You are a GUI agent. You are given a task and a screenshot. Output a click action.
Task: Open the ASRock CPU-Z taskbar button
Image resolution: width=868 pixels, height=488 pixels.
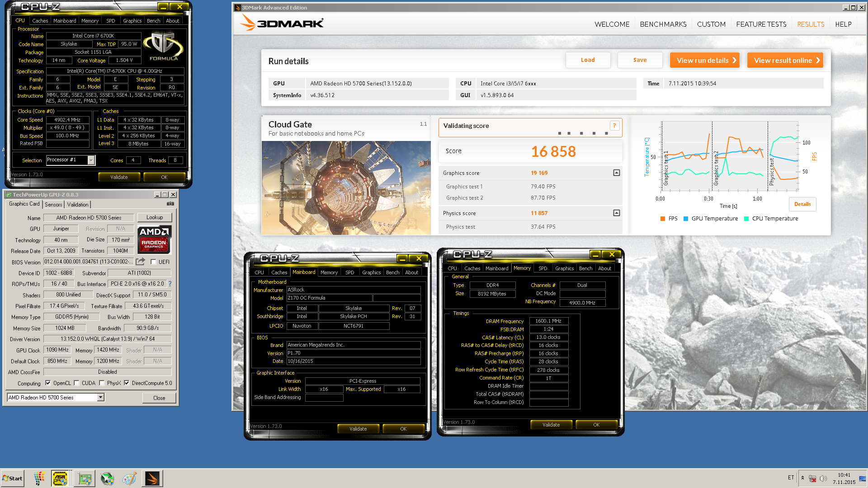(x=60, y=478)
